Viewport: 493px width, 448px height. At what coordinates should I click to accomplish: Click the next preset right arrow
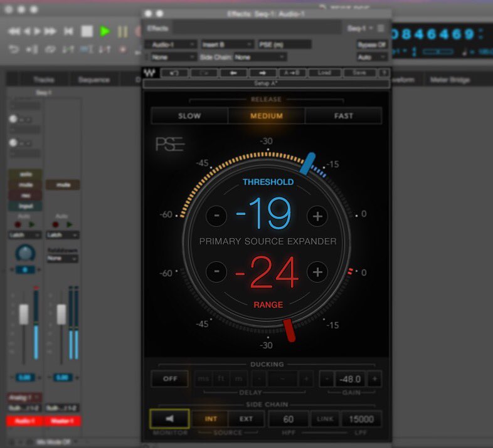click(x=263, y=73)
